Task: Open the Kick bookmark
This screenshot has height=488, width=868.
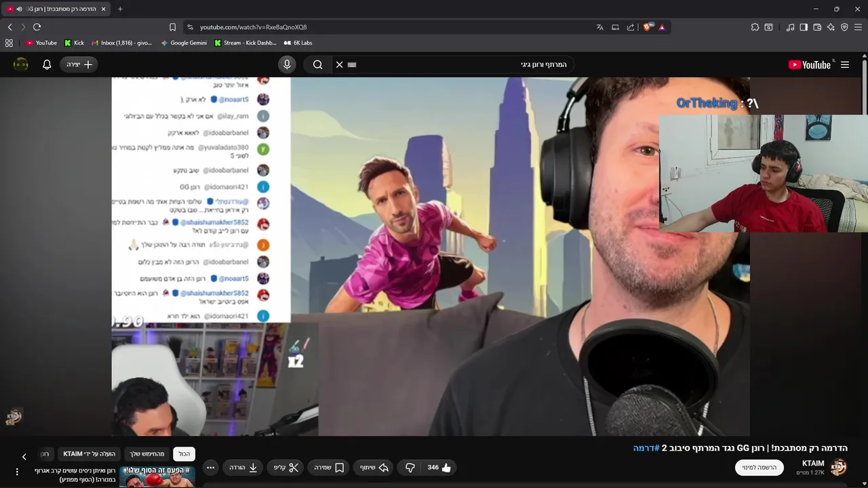Action: click(74, 43)
